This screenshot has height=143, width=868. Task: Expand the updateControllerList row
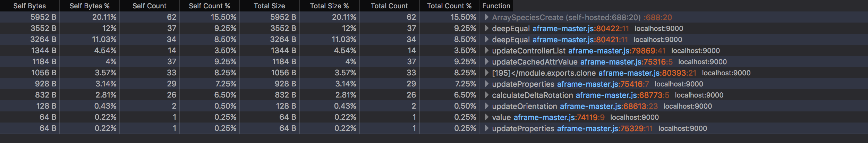[486, 50]
